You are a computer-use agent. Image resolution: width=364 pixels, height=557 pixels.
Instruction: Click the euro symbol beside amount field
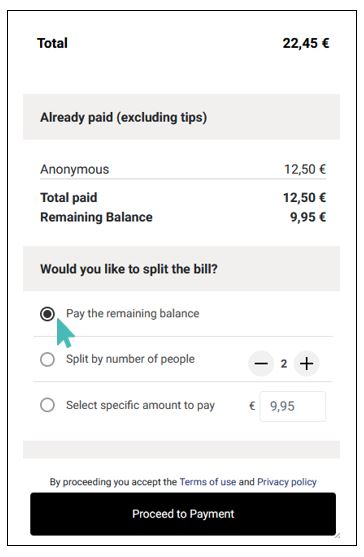(x=252, y=406)
